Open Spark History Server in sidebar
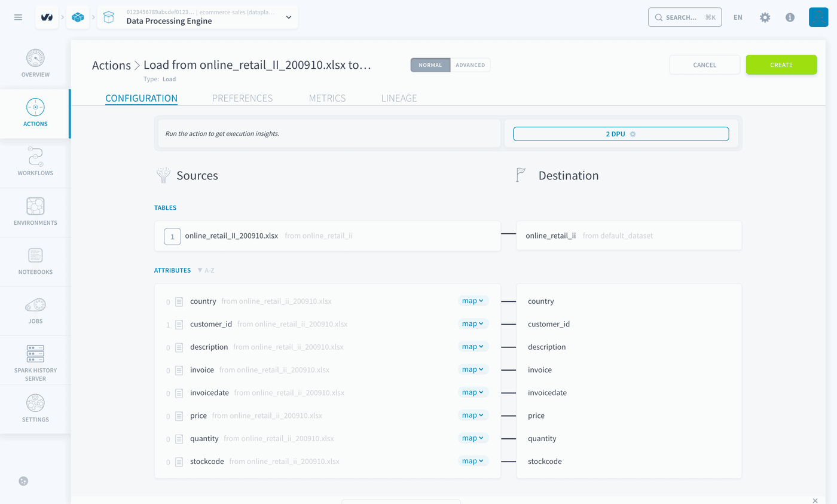The image size is (837, 504). 35,360
